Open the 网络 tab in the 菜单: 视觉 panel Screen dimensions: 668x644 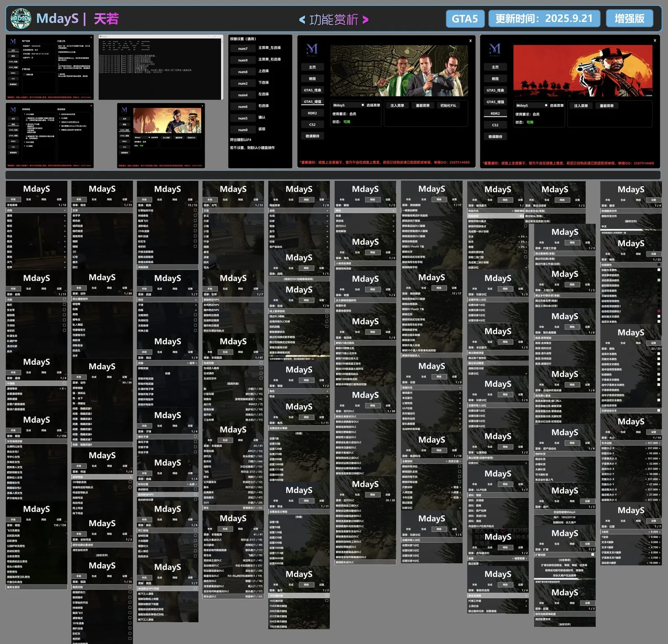(109, 199)
